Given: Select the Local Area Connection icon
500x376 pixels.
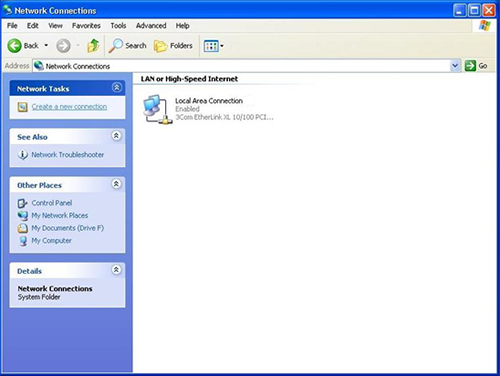Looking at the screenshot, I should [x=157, y=109].
